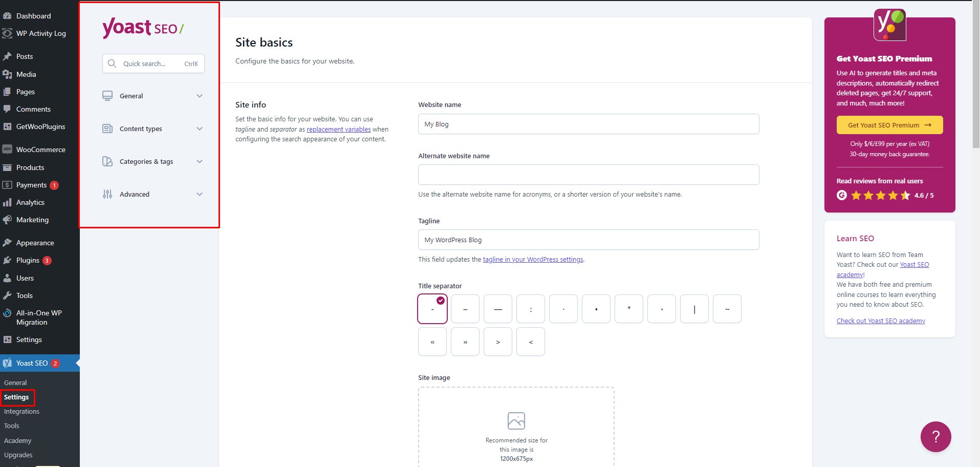
Task: Click the WooCommerce icon in admin menu
Action: pyautogui.click(x=7, y=150)
